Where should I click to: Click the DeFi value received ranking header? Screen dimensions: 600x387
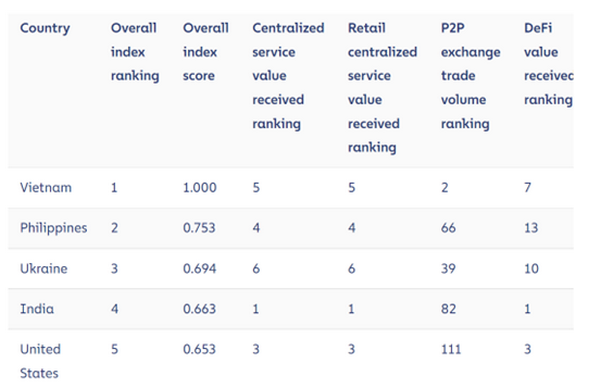click(548, 64)
